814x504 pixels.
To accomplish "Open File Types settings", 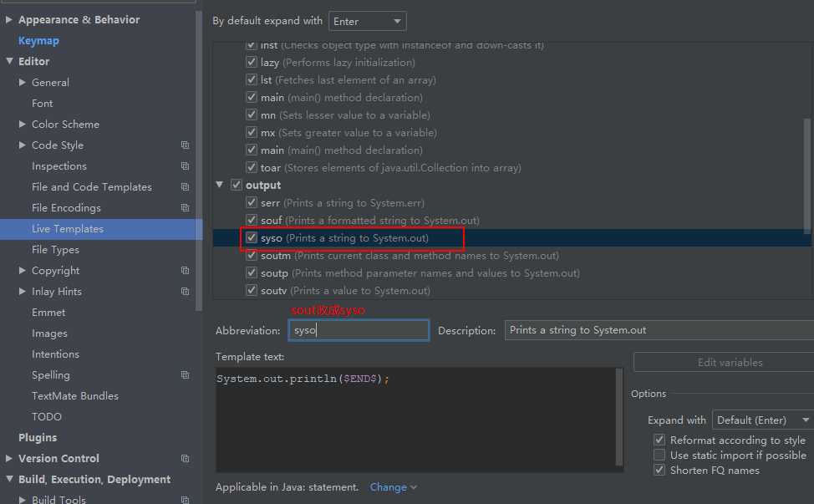I will pos(55,250).
